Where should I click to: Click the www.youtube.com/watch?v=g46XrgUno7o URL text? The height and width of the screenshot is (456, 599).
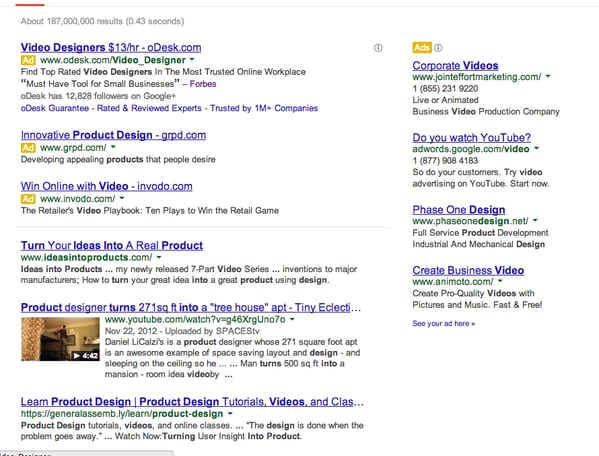click(195, 319)
